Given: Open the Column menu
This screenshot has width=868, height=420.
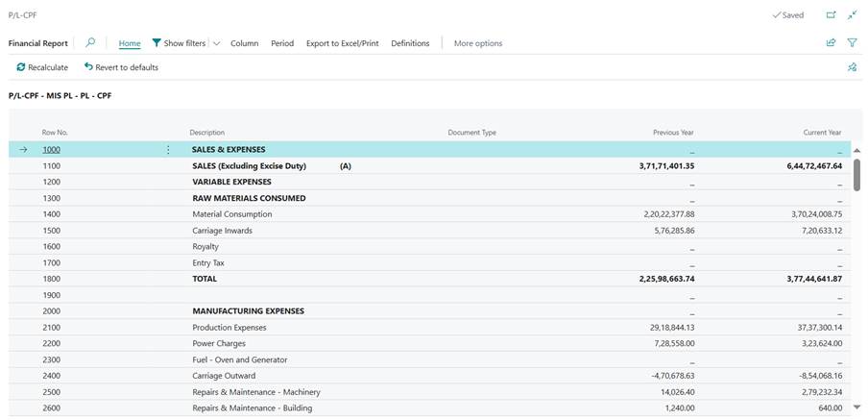Looking at the screenshot, I should [244, 43].
